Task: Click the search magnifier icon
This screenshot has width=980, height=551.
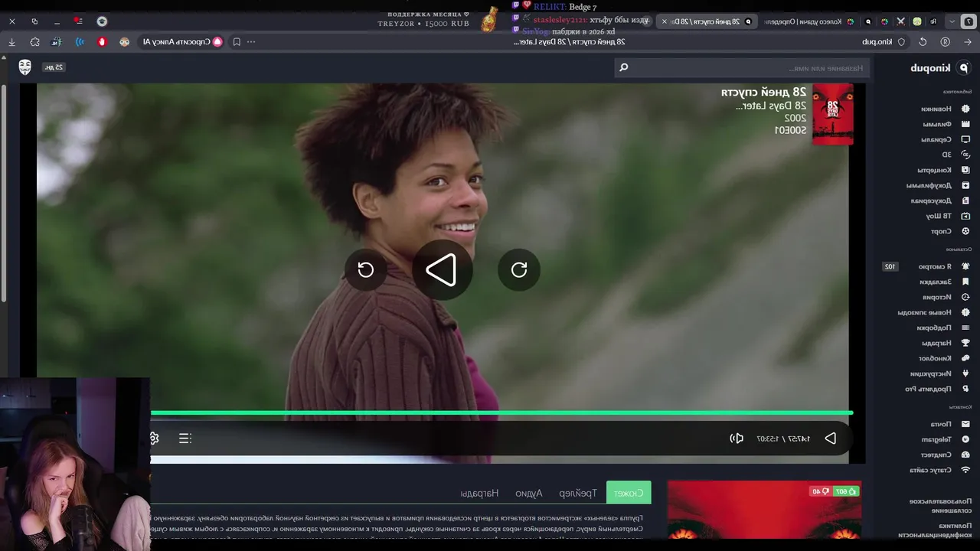Action: click(x=624, y=67)
